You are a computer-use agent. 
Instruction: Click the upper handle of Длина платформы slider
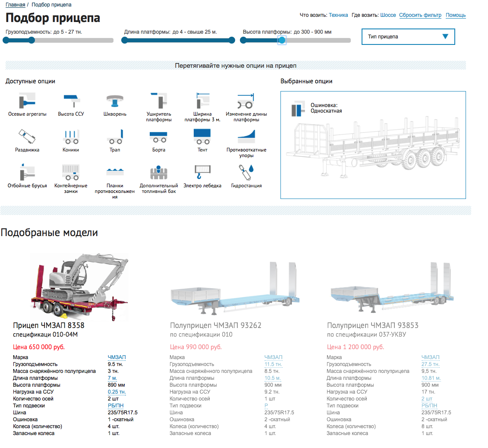click(232, 40)
